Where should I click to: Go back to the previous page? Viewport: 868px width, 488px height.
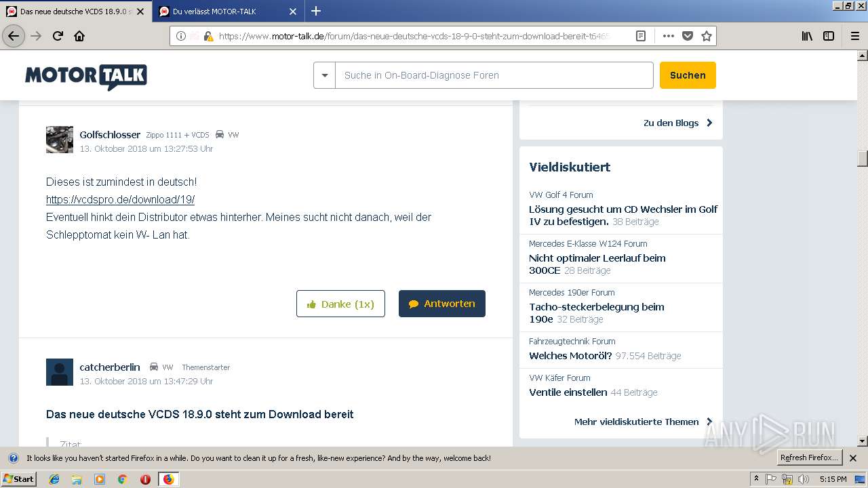coord(14,36)
